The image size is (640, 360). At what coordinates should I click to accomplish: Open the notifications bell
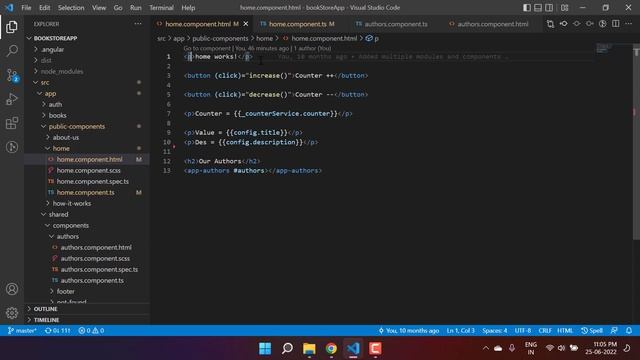click(x=629, y=331)
